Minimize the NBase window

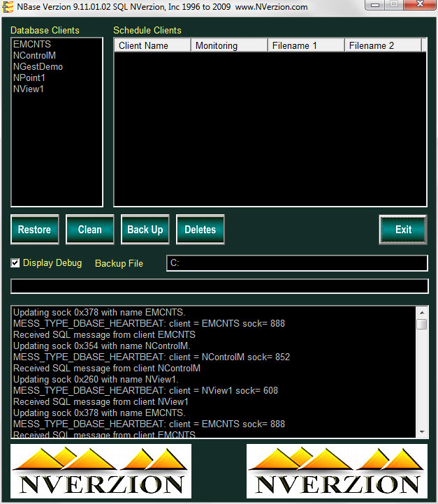[x=375, y=4]
